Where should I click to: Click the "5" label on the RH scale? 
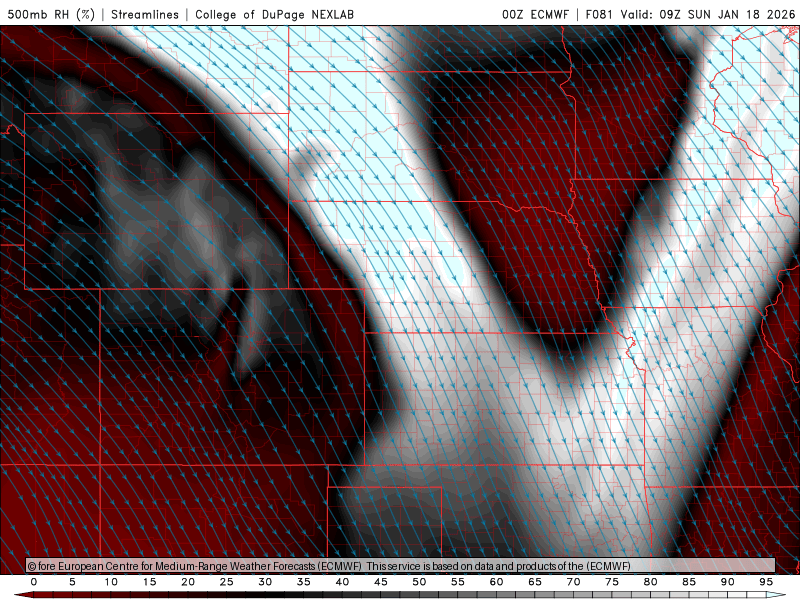72,582
